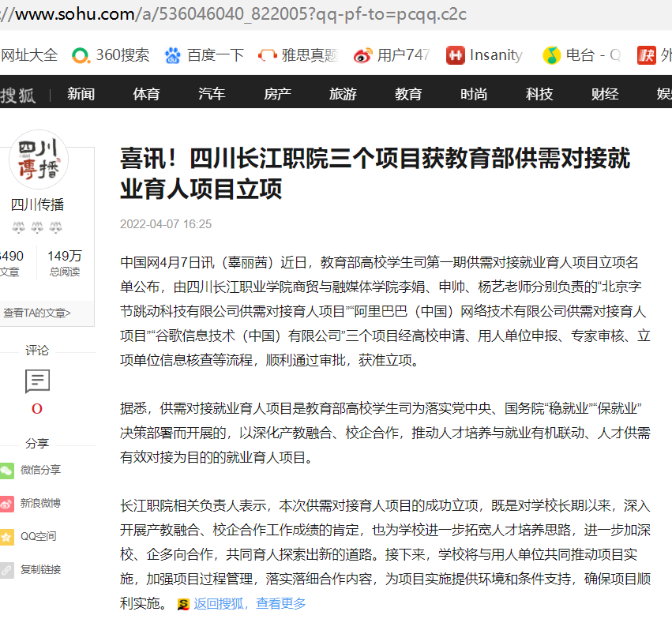Click the 复制链接 label
This screenshot has width=672, height=619.
[41, 570]
